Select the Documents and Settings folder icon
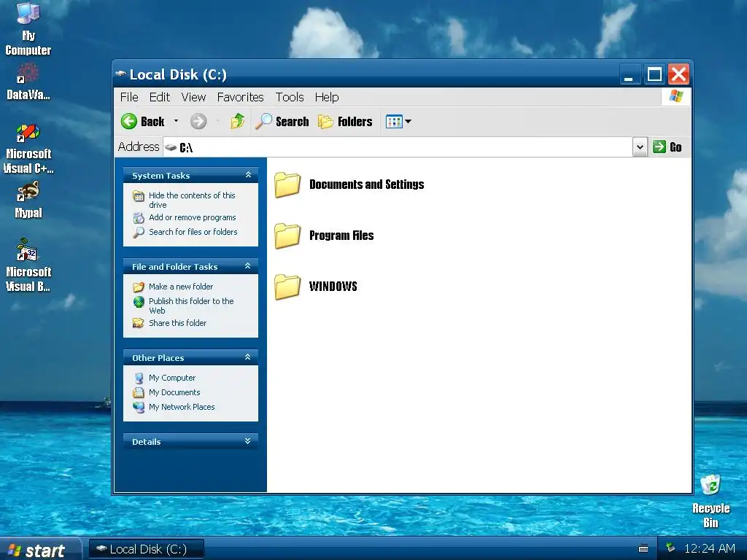This screenshot has height=560, width=747. pyautogui.click(x=287, y=184)
